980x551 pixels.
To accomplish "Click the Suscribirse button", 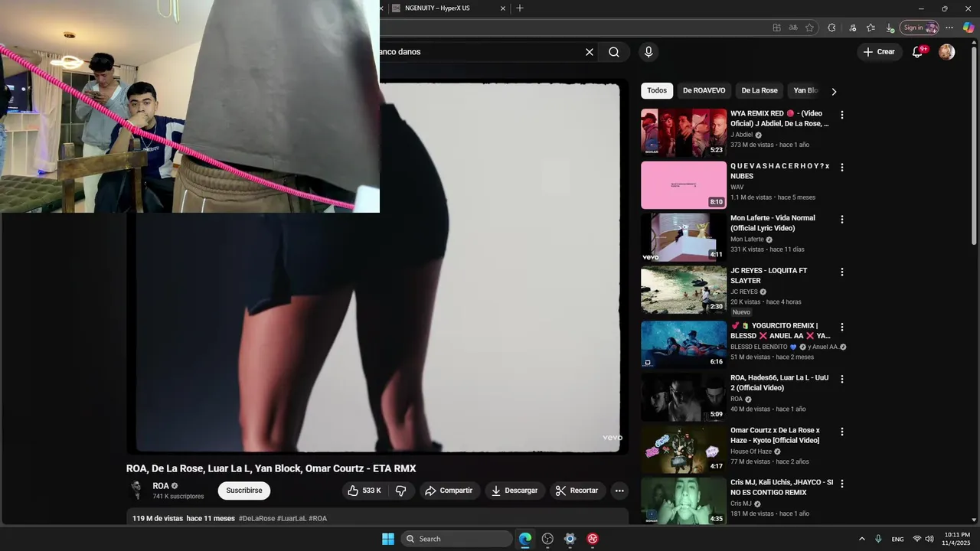I will pyautogui.click(x=244, y=491).
